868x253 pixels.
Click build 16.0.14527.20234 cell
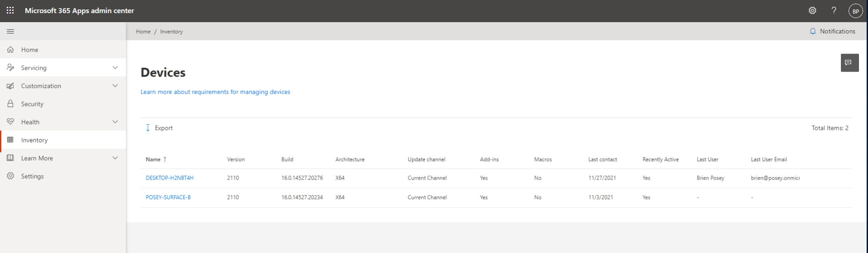[302, 197]
